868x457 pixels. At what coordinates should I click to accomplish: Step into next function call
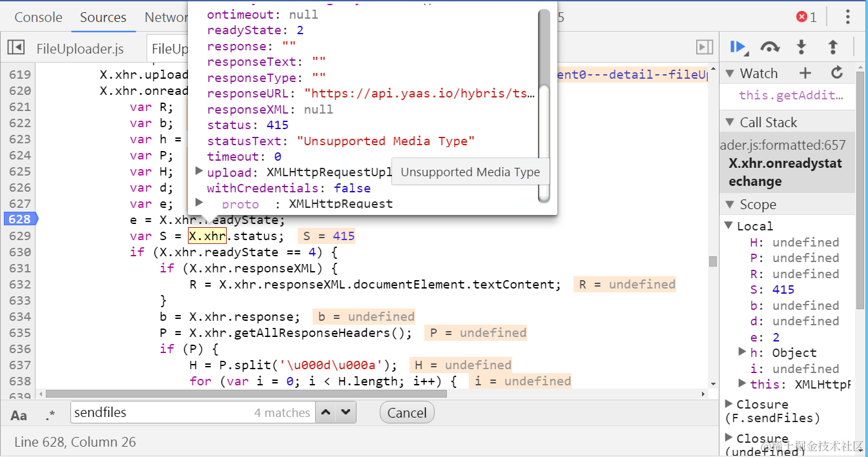click(801, 47)
